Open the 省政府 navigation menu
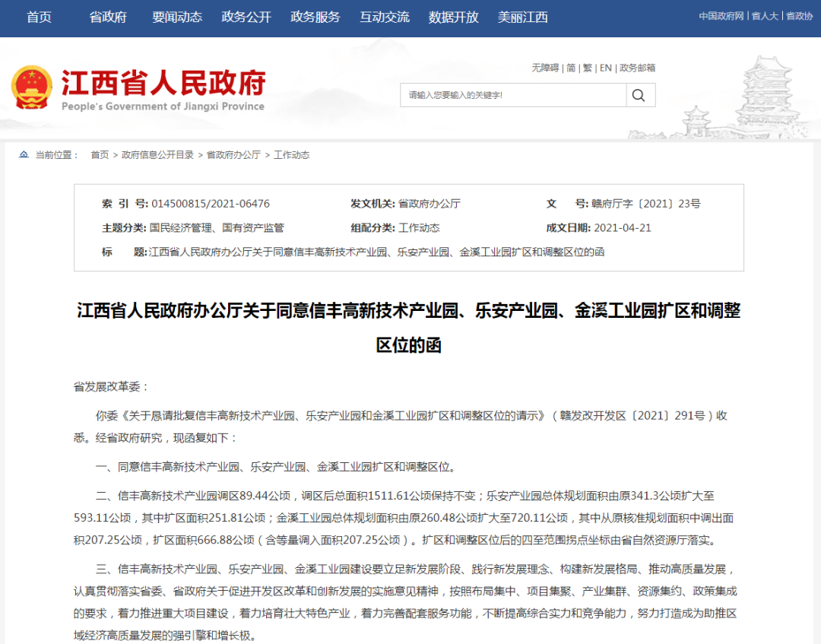 pyautogui.click(x=108, y=17)
